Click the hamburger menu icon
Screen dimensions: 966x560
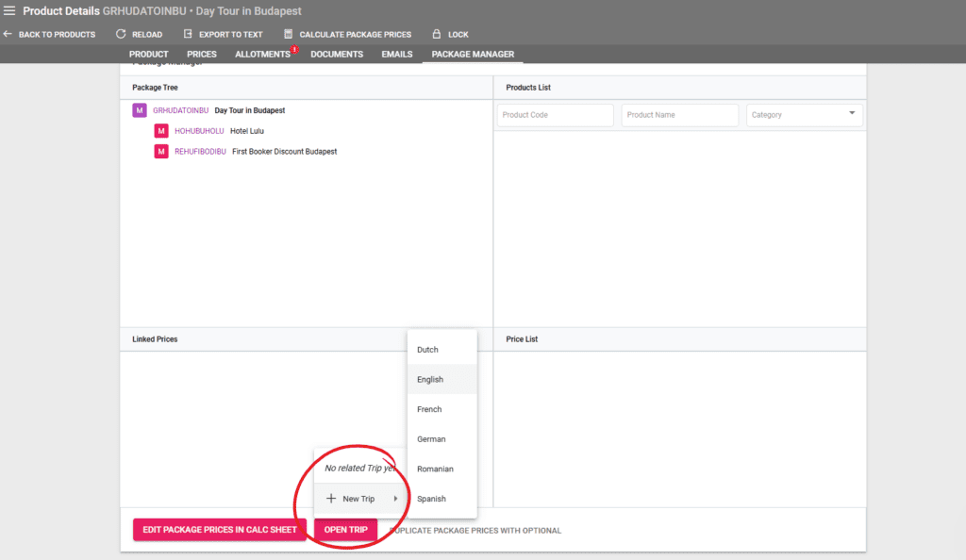click(x=9, y=10)
